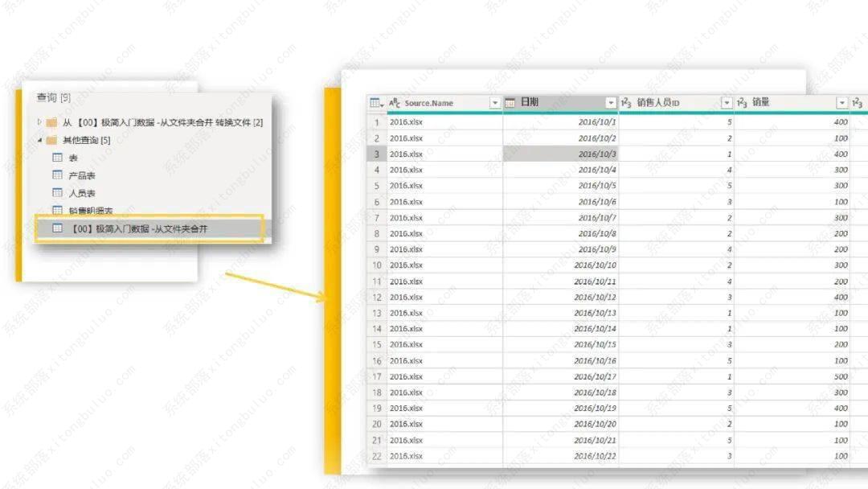Screen dimensions: 868x489
Task: Click date cell 2016/10/1
Action: coord(560,121)
